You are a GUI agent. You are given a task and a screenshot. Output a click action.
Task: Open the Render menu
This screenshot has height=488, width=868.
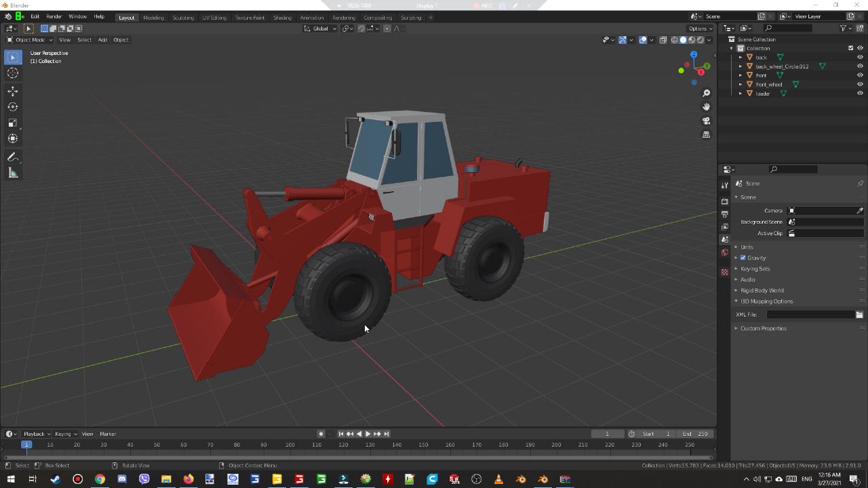tap(54, 16)
